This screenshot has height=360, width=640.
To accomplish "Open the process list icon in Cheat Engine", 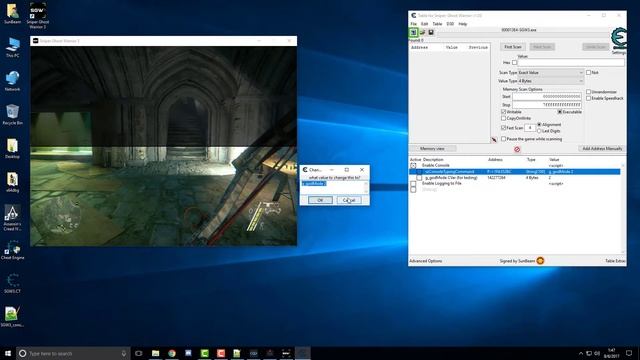I will point(413,32).
